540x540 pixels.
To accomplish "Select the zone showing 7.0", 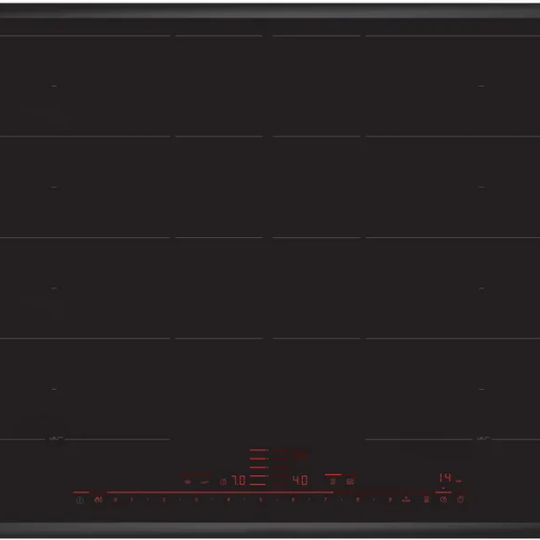I will coord(239,480).
